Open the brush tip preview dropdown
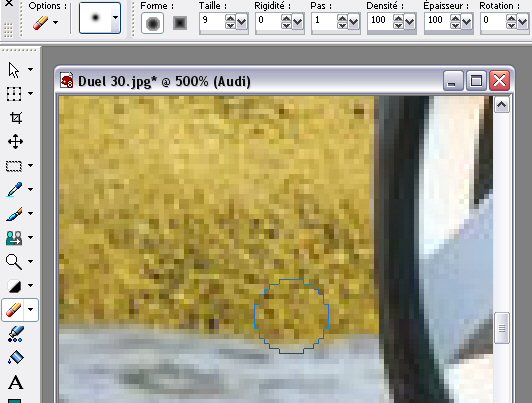Screen dimensions: 532x403 [x=115, y=18]
